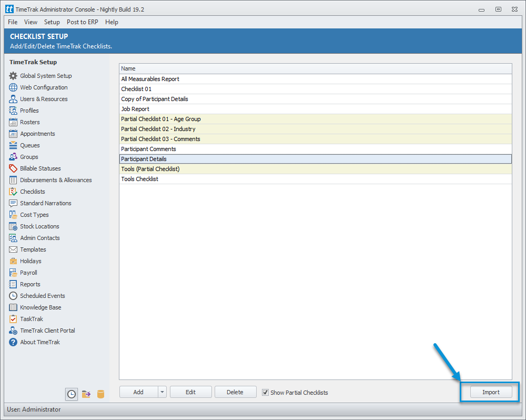526x420 pixels.
Task: Expand the Add button dropdown arrow
Action: click(x=162, y=392)
